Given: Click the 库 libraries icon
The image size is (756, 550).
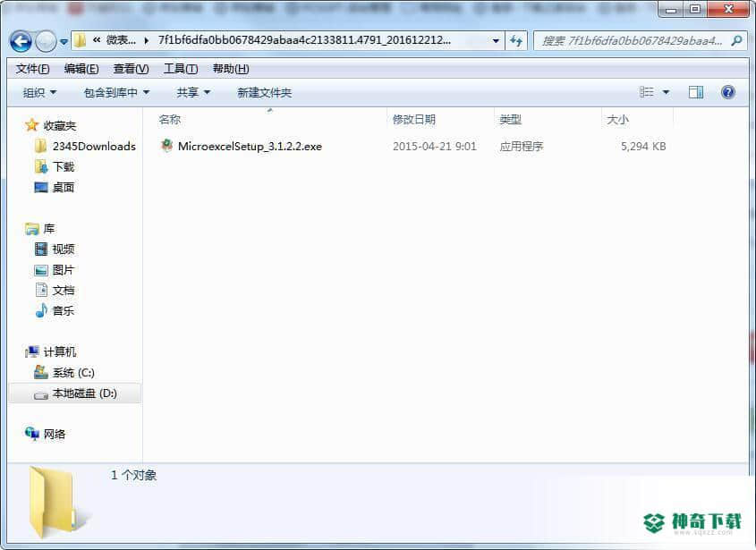Looking at the screenshot, I should coord(32,228).
